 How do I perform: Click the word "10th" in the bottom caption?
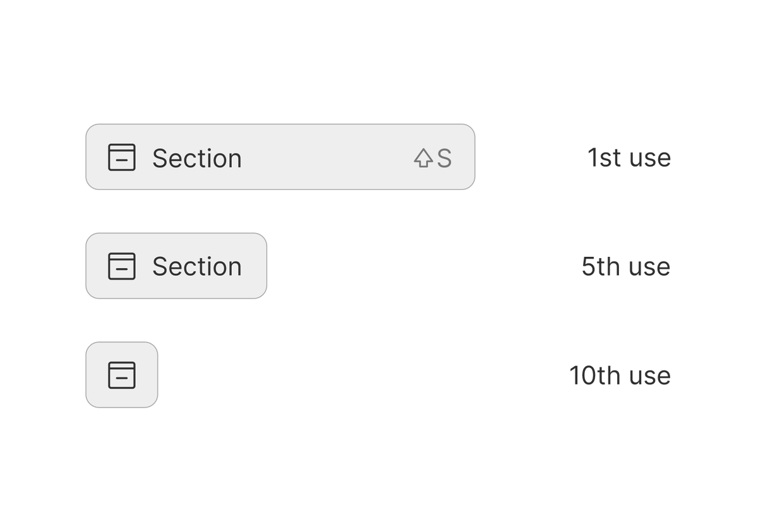(594, 375)
